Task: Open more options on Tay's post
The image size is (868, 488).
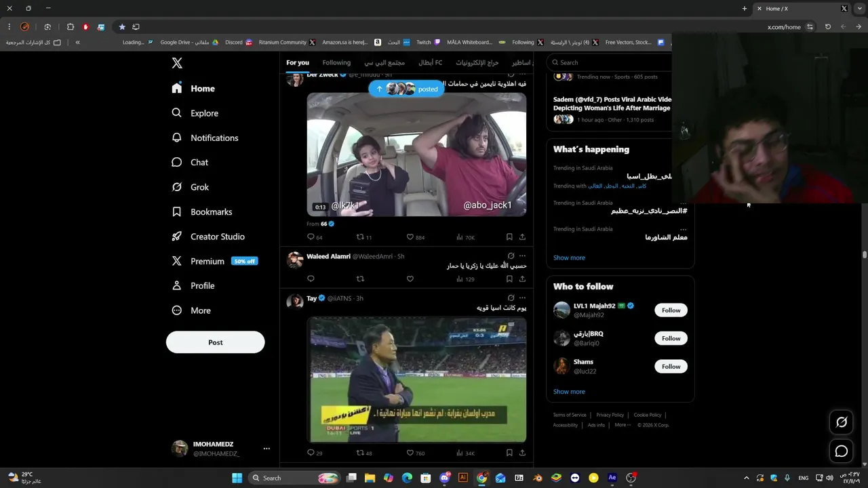Action: pyautogui.click(x=522, y=298)
